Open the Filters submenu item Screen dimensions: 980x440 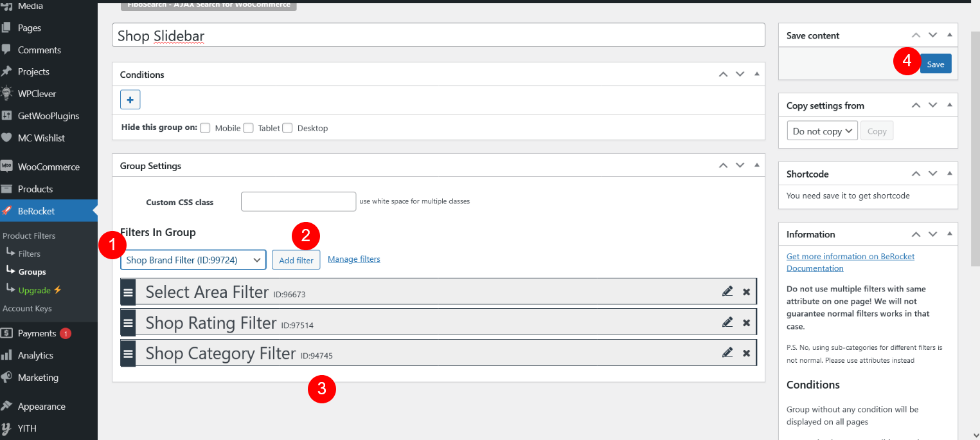(30, 253)
